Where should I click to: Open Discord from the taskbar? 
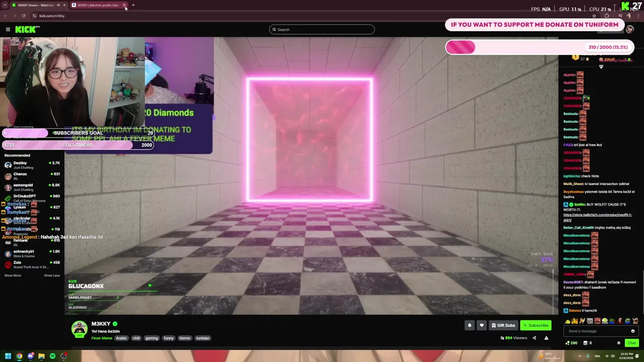point(30,356)
